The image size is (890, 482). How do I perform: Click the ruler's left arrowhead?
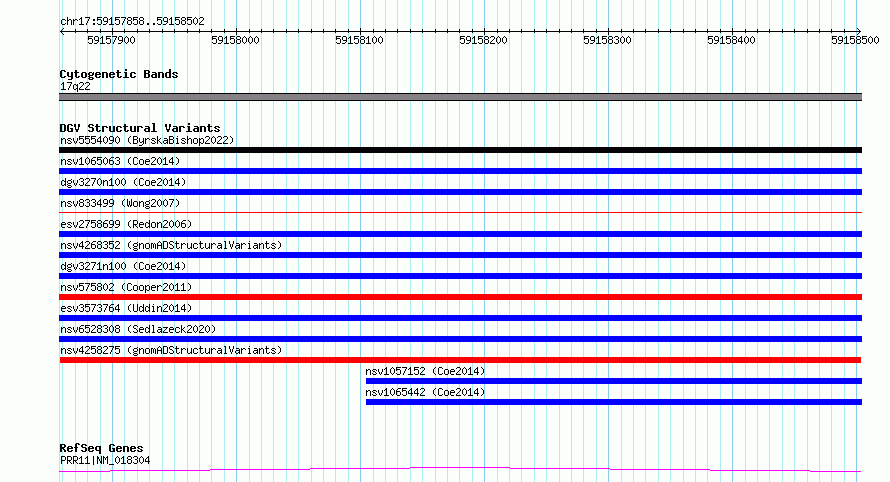(x=62, y=31)
